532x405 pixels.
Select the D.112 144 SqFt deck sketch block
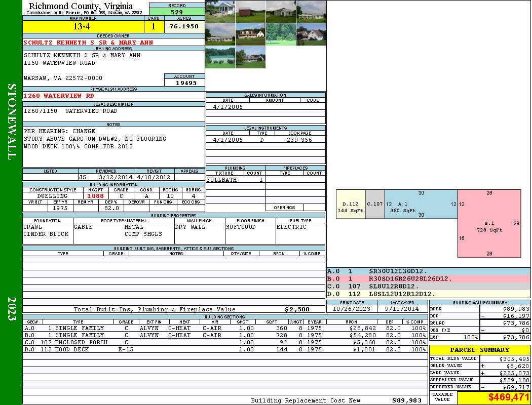pos(351,204)
